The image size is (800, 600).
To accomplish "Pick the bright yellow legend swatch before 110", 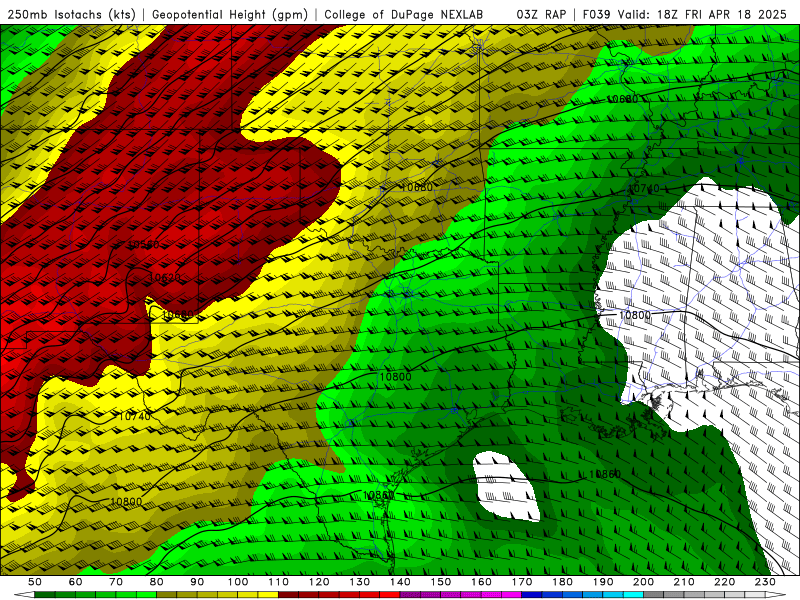I will click(x=268, y=595).
